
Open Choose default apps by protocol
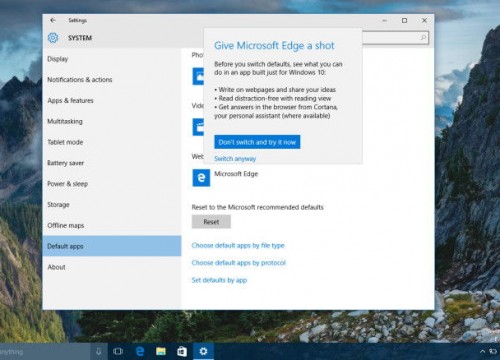[239, 263]
